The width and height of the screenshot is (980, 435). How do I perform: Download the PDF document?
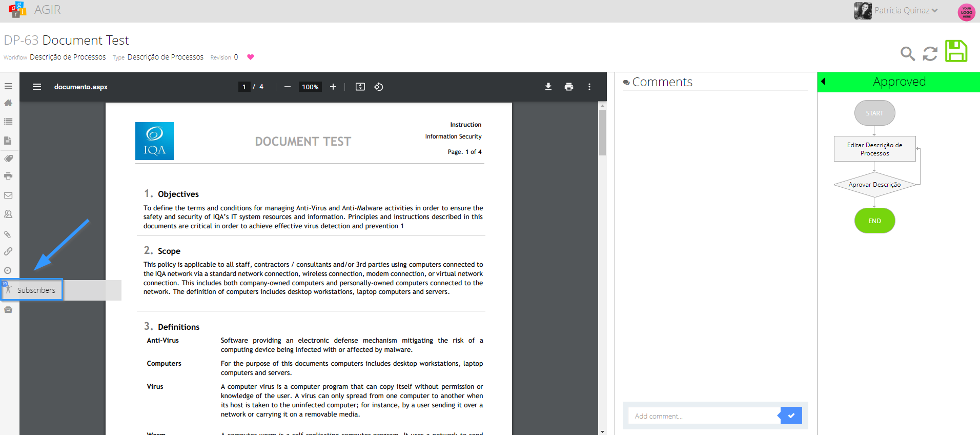pyautogui.click(x=548, y=87)
